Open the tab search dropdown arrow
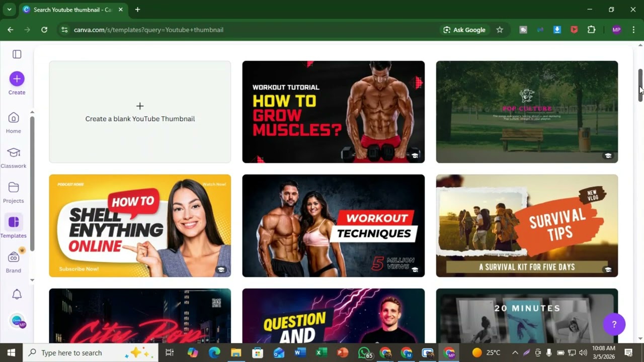The width and height of the screenshot is (644, 362). pyautogui.click(x=9, y=10)
